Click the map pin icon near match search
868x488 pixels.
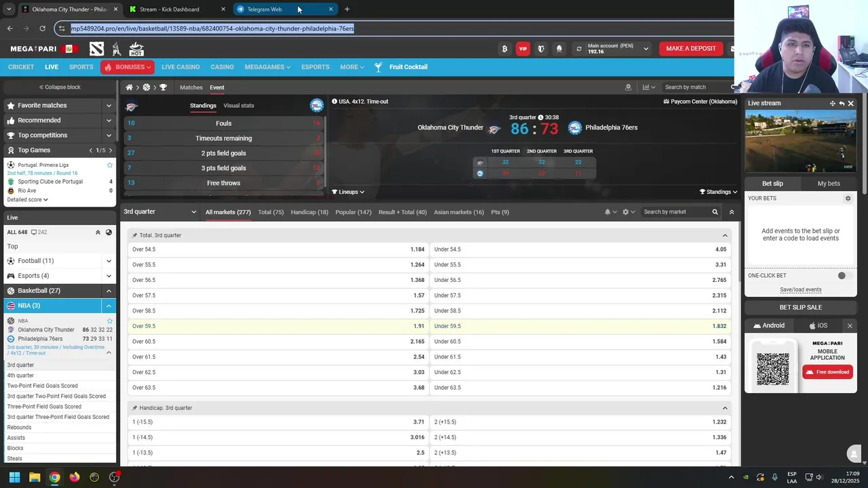628,87
